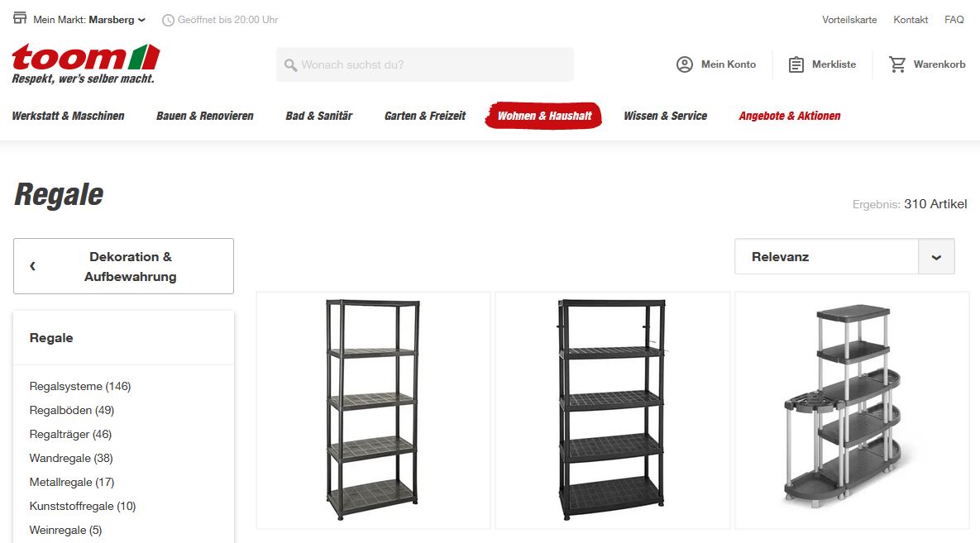
Task: Open the Relevanz sort dropdown
Action: coord(844,256)
